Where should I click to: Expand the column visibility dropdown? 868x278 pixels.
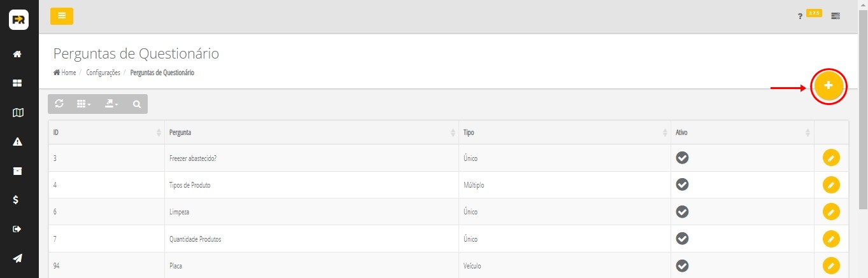pos(83,104)
